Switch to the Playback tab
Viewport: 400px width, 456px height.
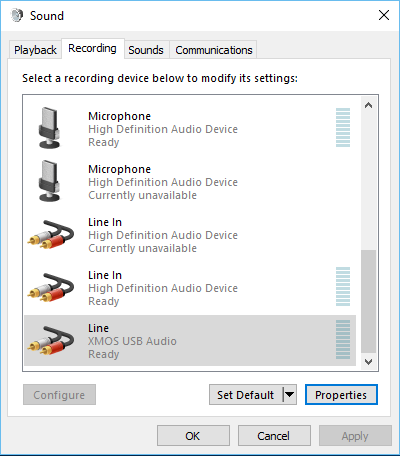[x=35, y=50]
